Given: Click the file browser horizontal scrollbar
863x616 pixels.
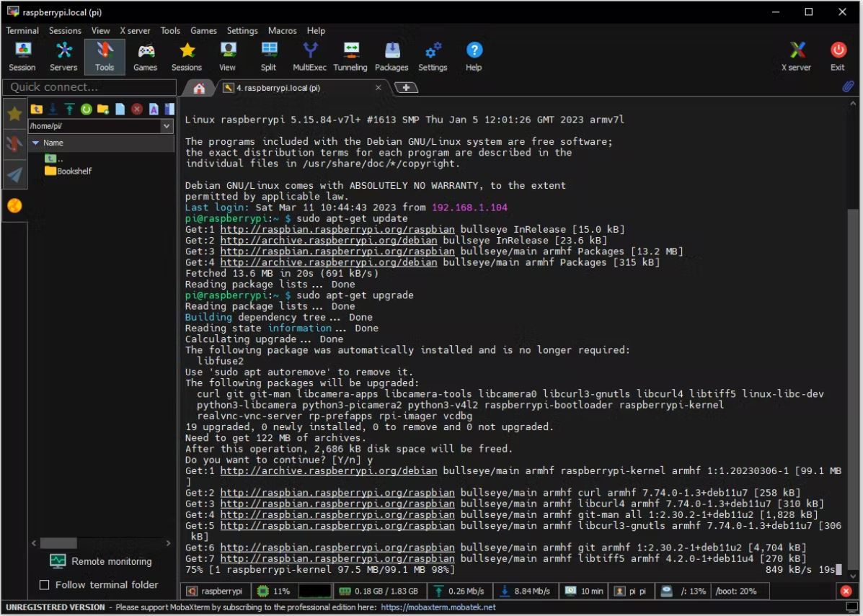Looking at the screenshot, I should click(x=59, y=543).
